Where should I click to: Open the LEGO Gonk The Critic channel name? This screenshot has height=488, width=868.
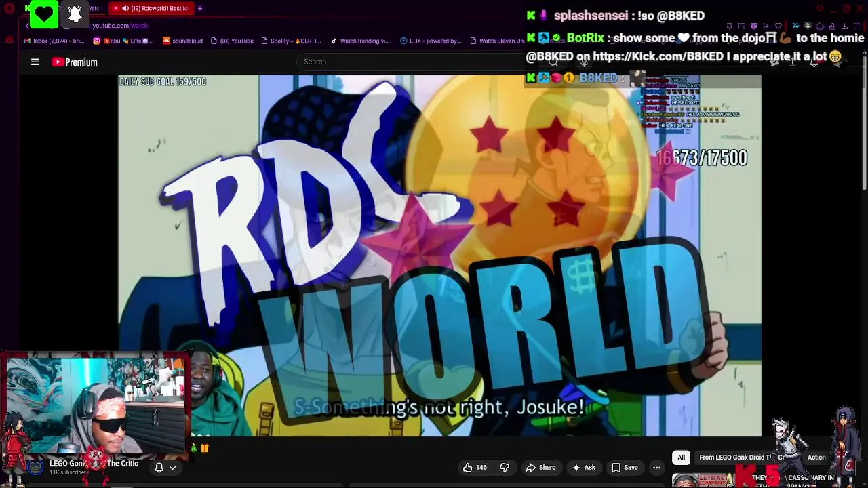[x=94, y=464]
